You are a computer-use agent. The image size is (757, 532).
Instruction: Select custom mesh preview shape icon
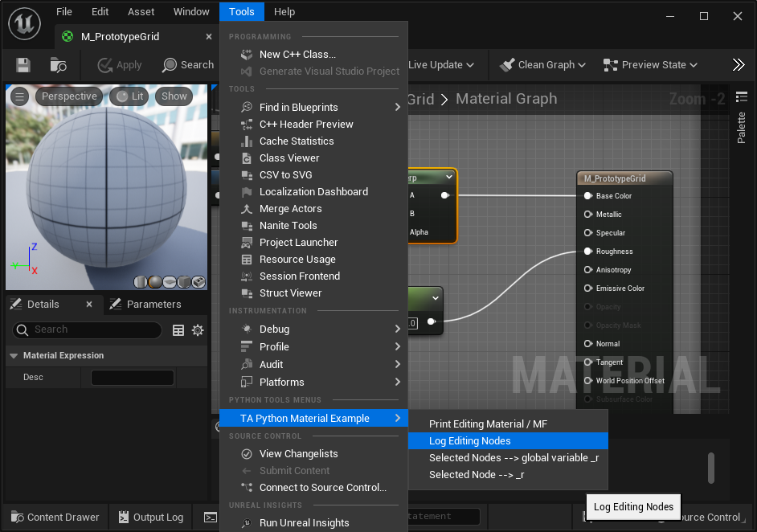click(198, 281)
